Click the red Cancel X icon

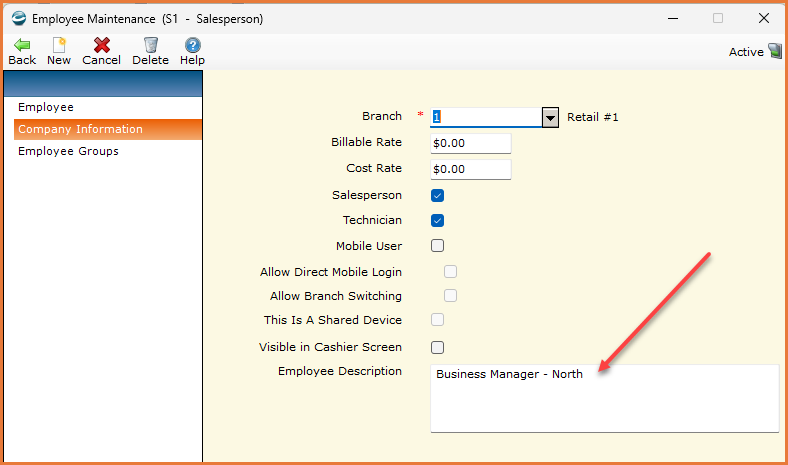pos(102,45)
